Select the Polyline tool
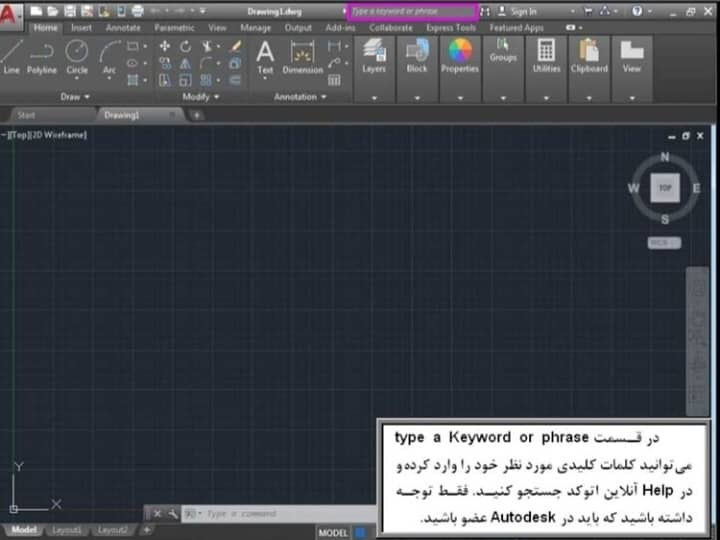The width and height of the screenshot is (720, 540). (42, 57)
